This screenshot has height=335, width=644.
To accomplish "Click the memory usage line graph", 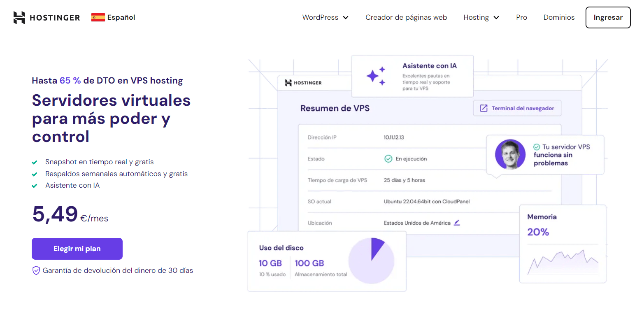I will [563, 262].
